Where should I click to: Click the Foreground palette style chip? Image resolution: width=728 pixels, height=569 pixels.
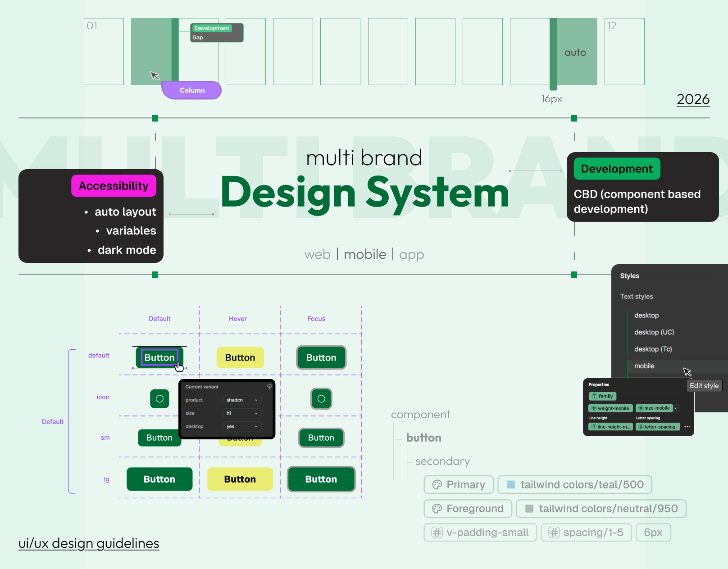coord(468,508)
